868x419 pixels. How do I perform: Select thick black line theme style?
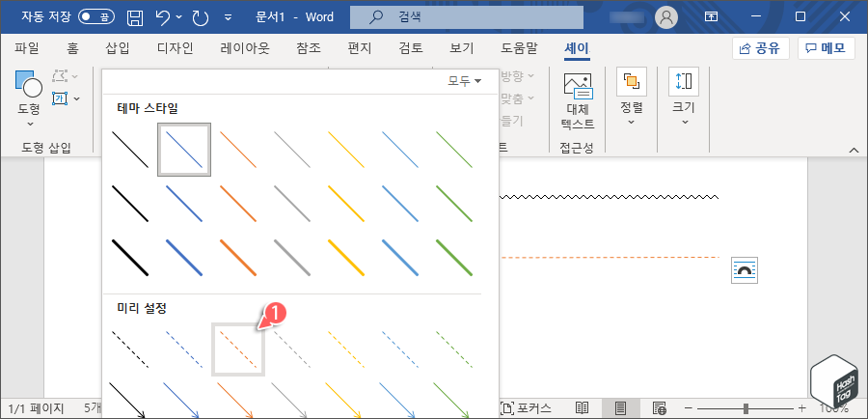click(x=129, y=257)
